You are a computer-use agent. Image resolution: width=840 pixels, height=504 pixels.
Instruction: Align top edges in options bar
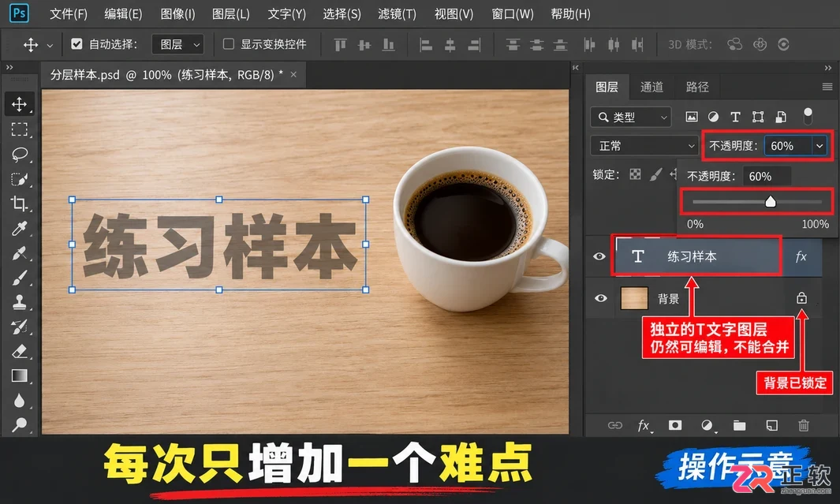pos(340,44)
